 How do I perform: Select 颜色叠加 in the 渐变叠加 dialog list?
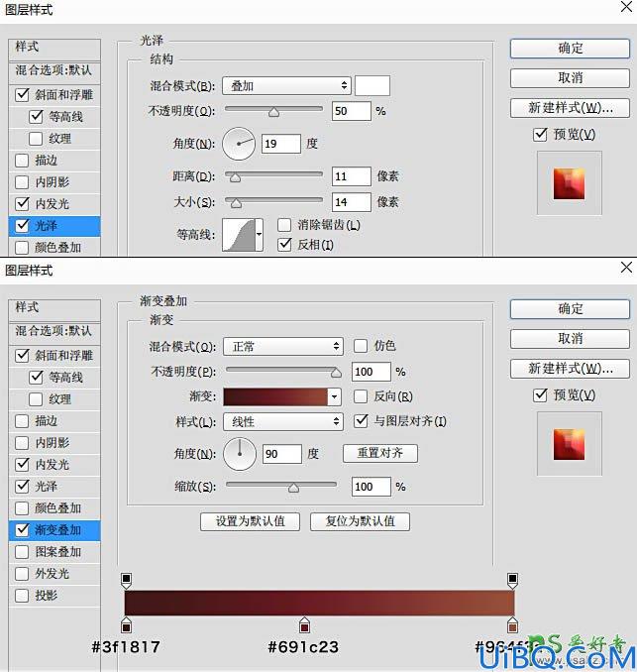click(54, 507)
